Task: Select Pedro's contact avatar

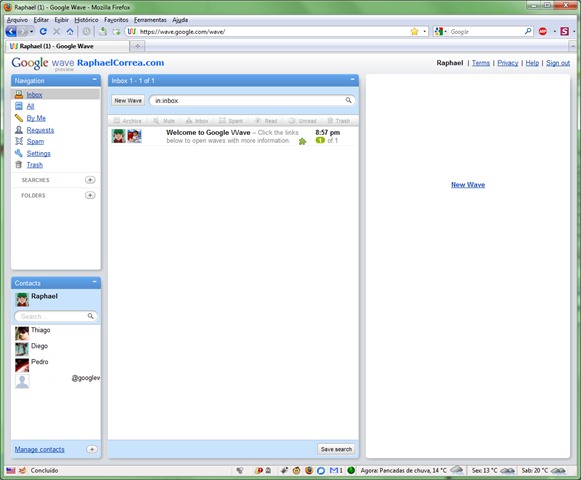Action: (22, 365)
